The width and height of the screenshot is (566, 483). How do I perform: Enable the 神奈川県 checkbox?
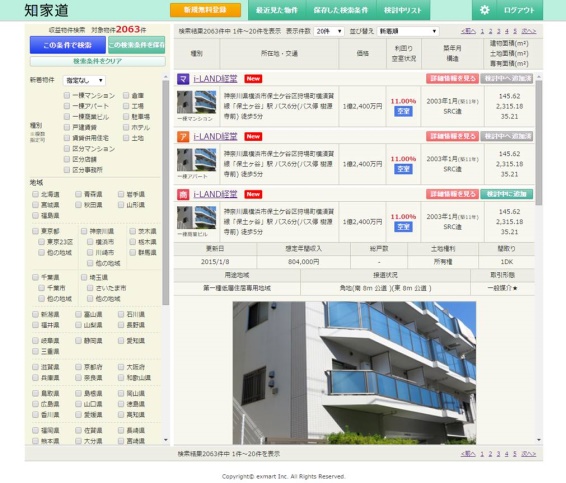point(84,231)
